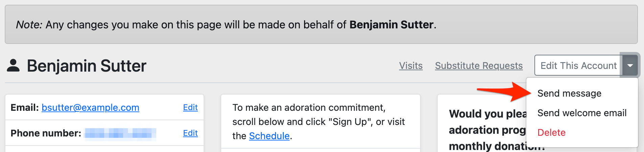Toggle the account actions dropdown caret
Screen dimensions: 644x152
(630, 66)
